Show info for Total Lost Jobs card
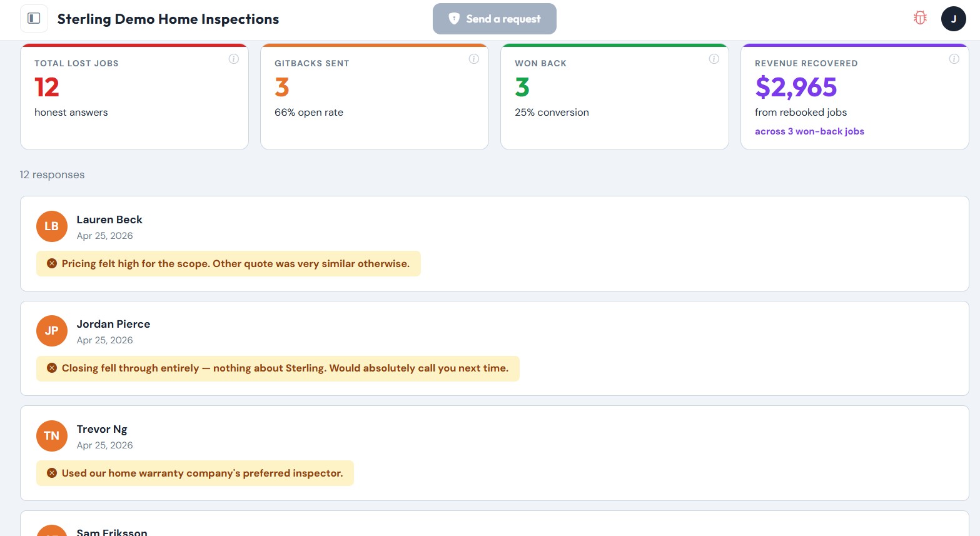Image resolution: width=980 pixels, height=536 pixels. coord(233,59)
